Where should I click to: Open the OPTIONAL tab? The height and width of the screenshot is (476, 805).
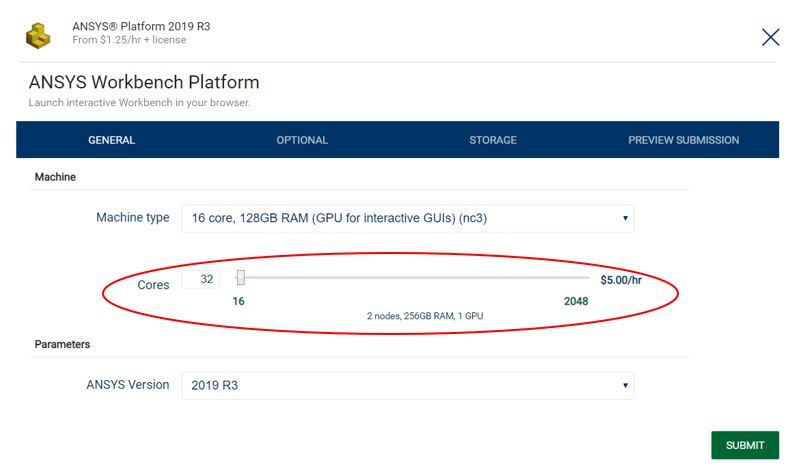point(302,140)
